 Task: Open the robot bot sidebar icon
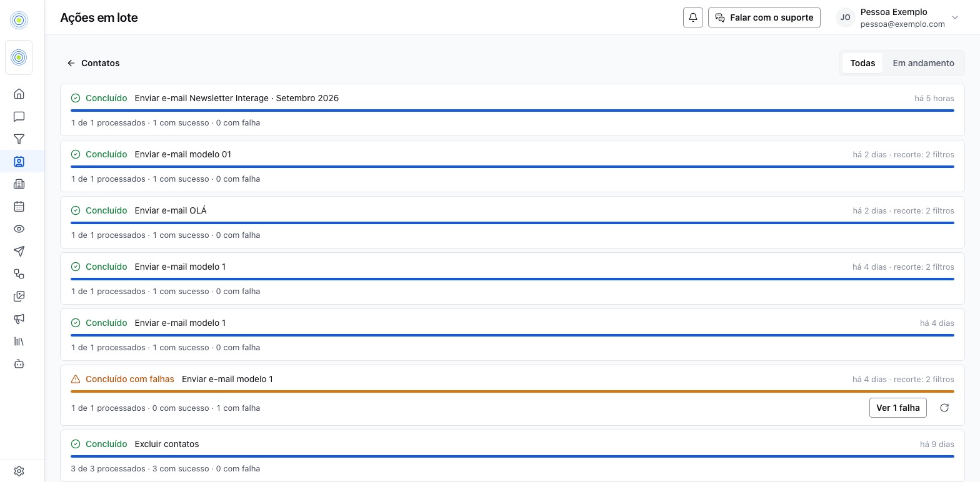(x=19, y=363)
